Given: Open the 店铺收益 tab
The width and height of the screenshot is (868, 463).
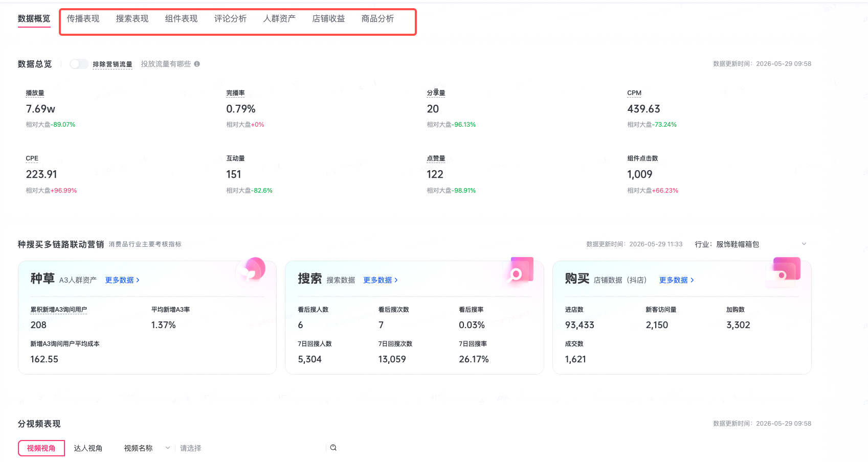Looking at the screenshot, I should click(x=328, y=19).
